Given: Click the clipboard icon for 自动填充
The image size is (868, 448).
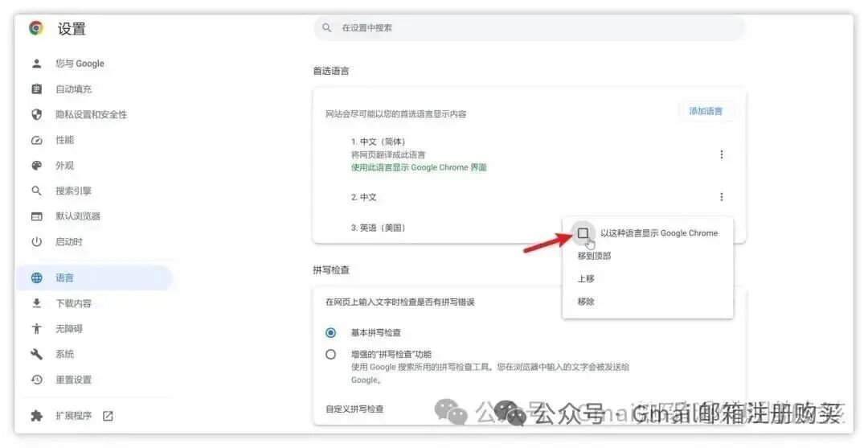Looking at the screenshot, I should (36, 89).
